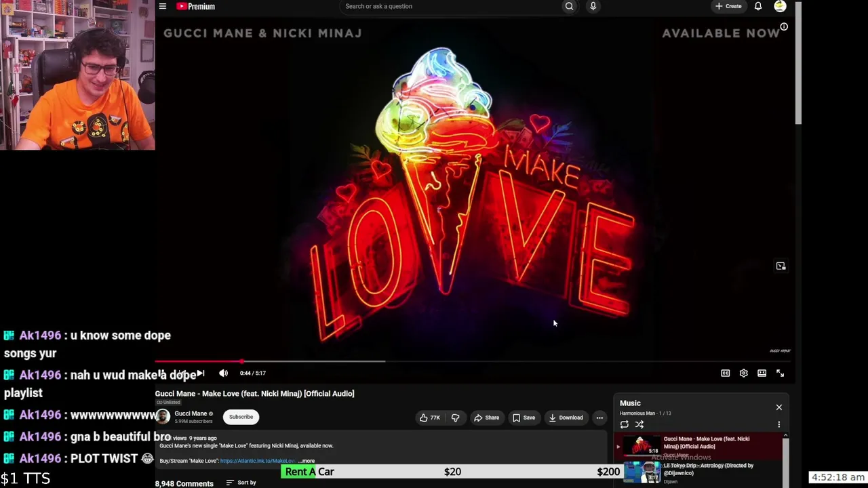Like the Make Love video
The width and height of the screenshot is (868, 488).
(x=430, y=418)
